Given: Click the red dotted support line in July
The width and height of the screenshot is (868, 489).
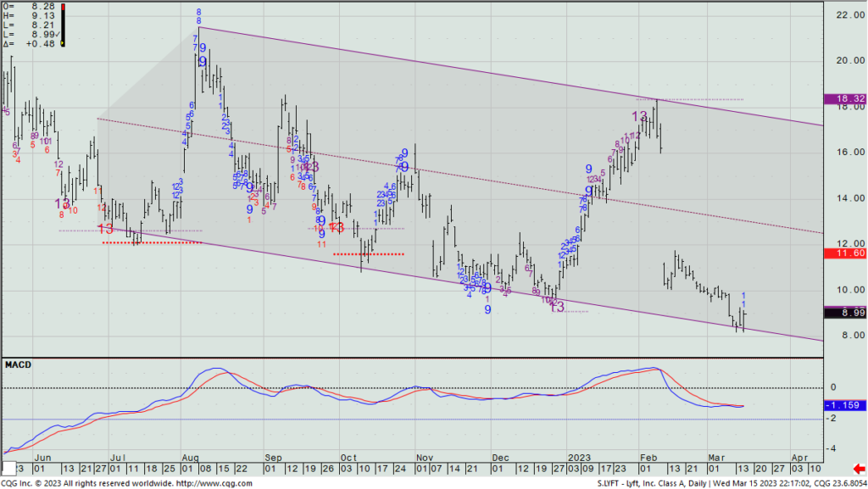Looking at the screenshot, I should 153,242.
